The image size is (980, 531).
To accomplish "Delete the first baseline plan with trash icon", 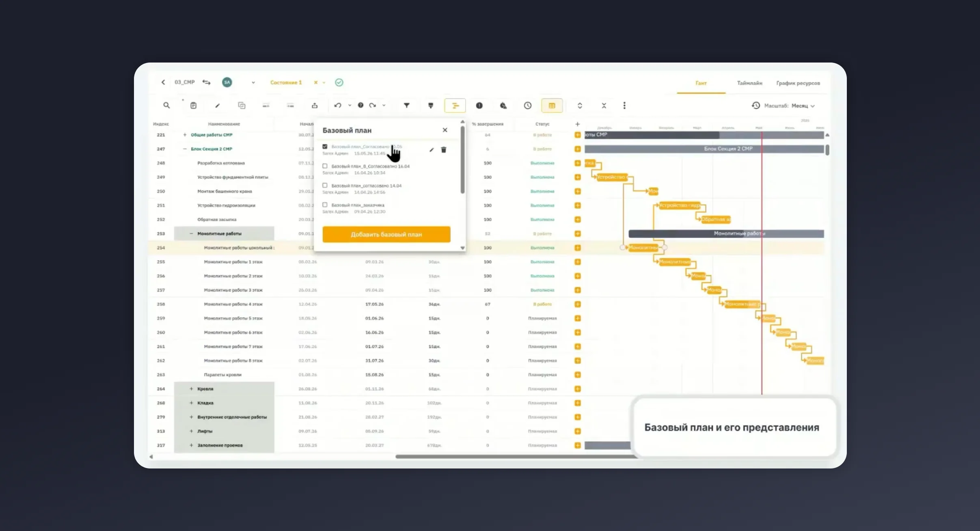I will pos(444,150).
